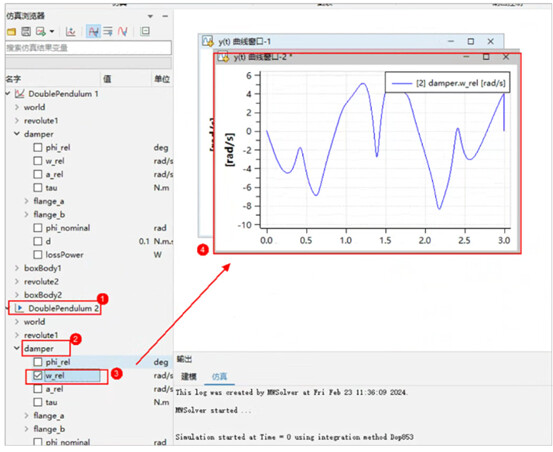This screenshot has height=452, width=553.
Task: Open dropdown arrow beside the export icon
Action: (x=52, y=32)
